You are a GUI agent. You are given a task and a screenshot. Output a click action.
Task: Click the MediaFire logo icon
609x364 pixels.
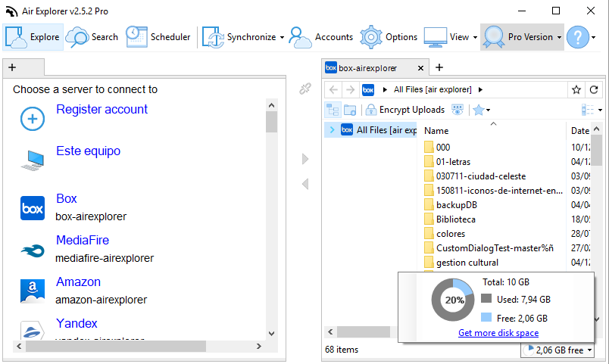point(33,250)
